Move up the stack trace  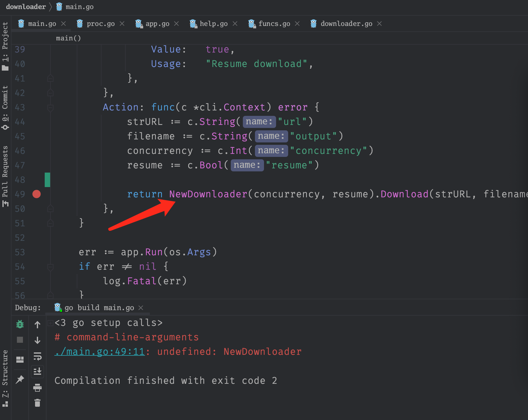[x=37, y=325]
